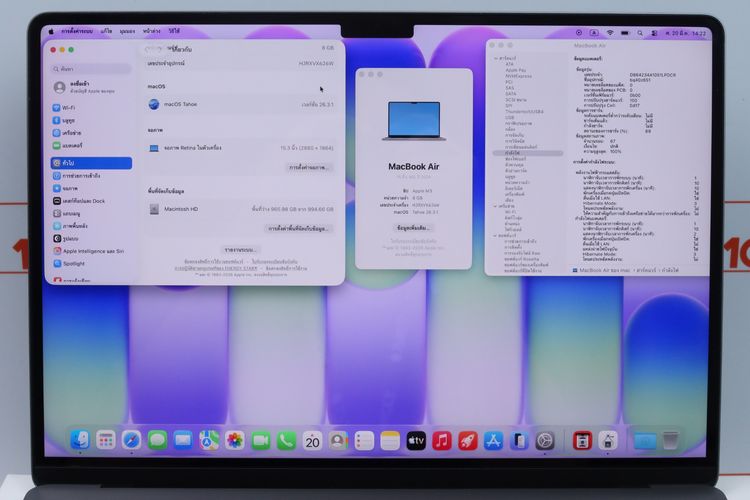Select PCI in System Information tree
This screenshot has height=500, width=750.
[x=509, y=82]
